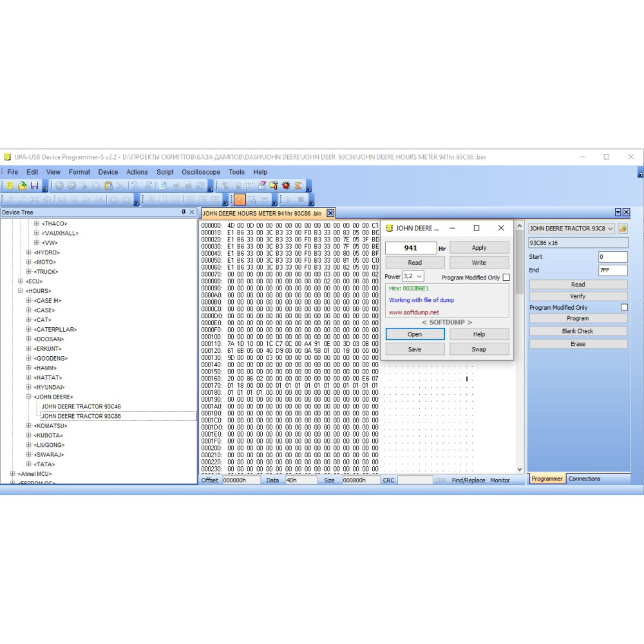This screenshot has height=644, width=644.
Task: Click the Delete X toolbar icon
Action: click(x=120, y=185)
